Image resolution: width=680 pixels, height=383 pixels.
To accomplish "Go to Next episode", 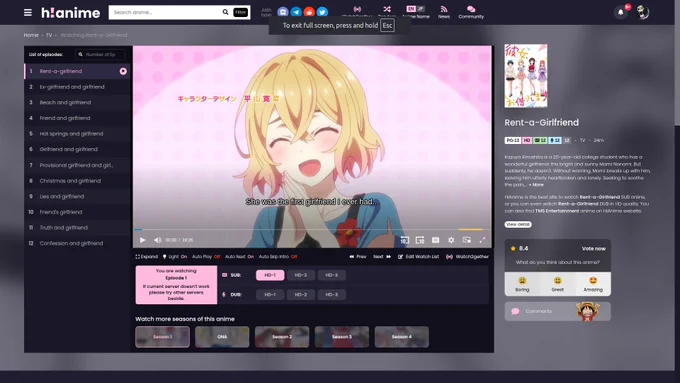I will click(382, 257).
